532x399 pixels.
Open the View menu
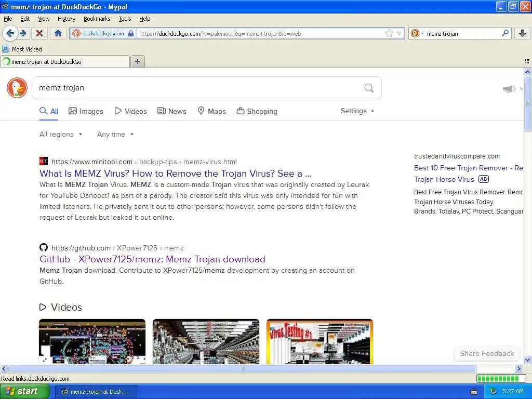[44, 19]
